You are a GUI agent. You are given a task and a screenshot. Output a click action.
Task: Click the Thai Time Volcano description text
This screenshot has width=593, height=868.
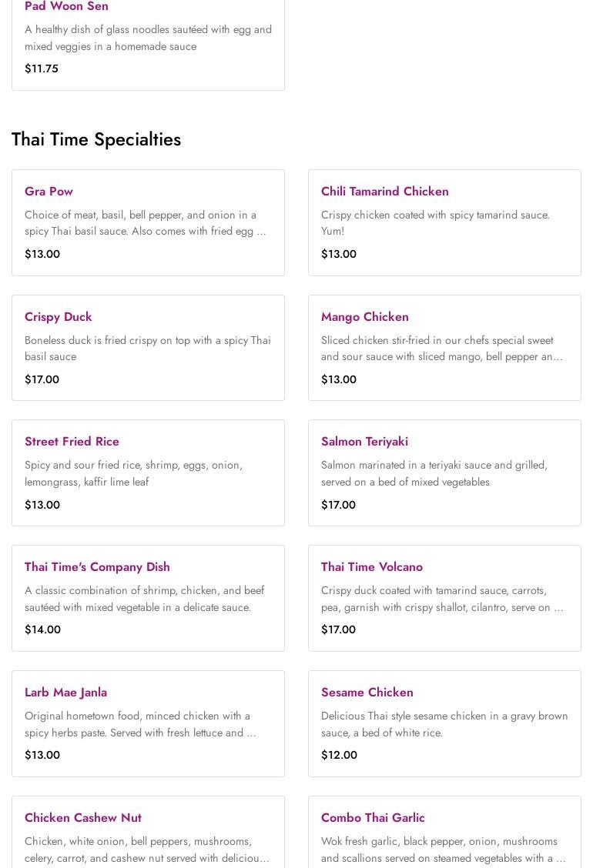click(x=441, y=599)
